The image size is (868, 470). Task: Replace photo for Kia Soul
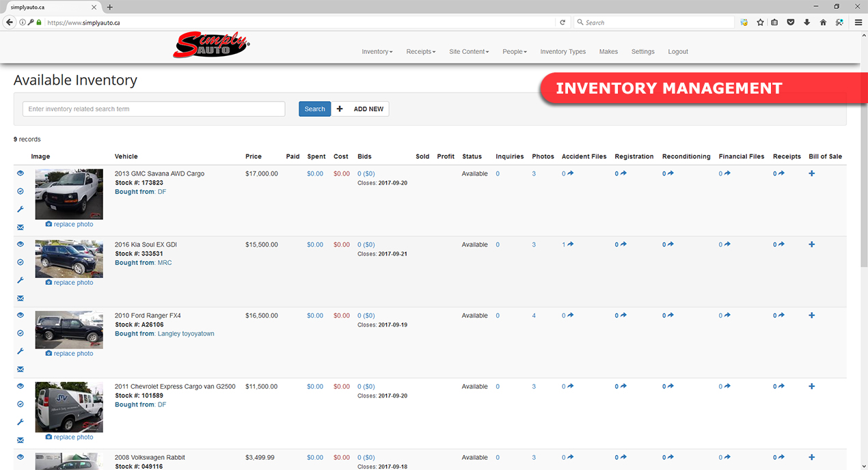coord(69,283)
